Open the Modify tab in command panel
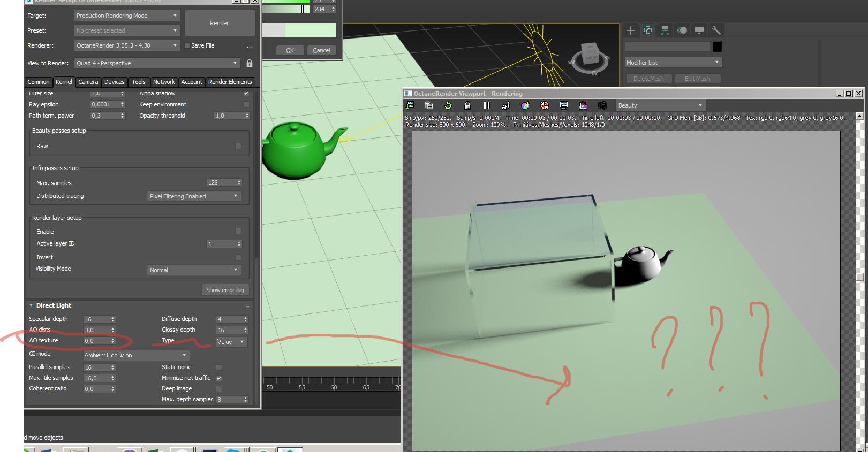The height and width of the screenshot is (452, 868). click(x=648, y=30)
